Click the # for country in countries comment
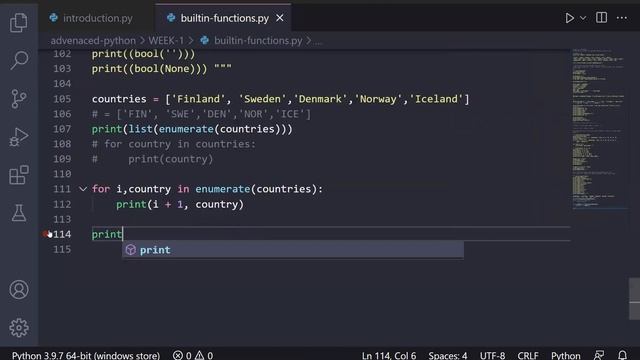 [x=173, y=144]
